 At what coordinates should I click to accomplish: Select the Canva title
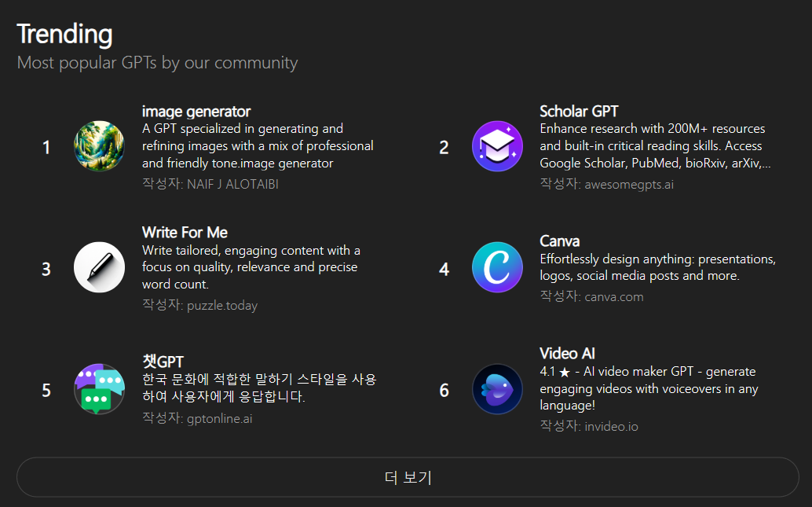(560, 241)
